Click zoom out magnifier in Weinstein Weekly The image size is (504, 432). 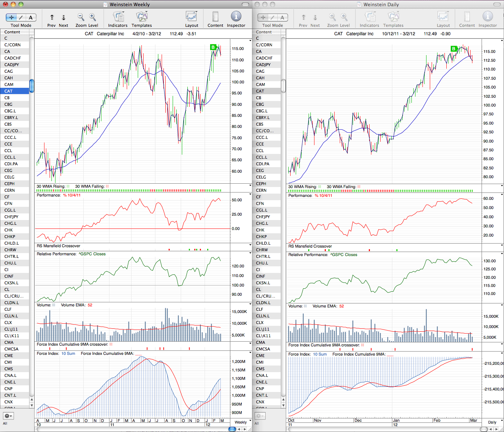[81, 17]
